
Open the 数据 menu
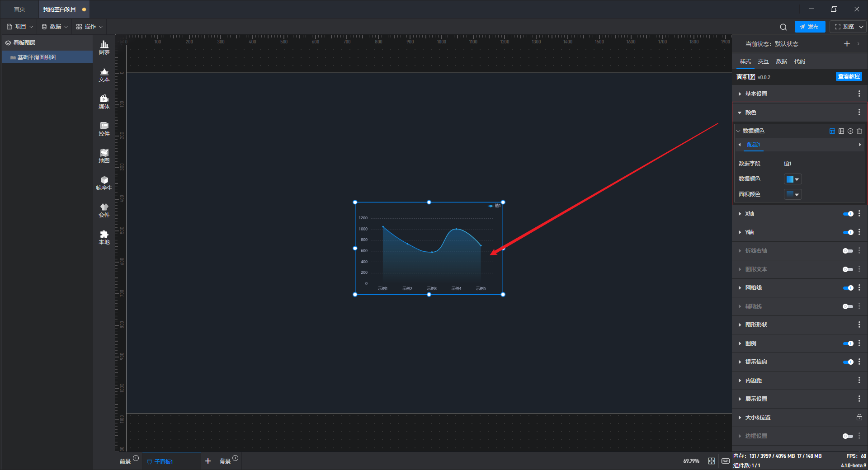pyautogui.click(x=55, y=27)
